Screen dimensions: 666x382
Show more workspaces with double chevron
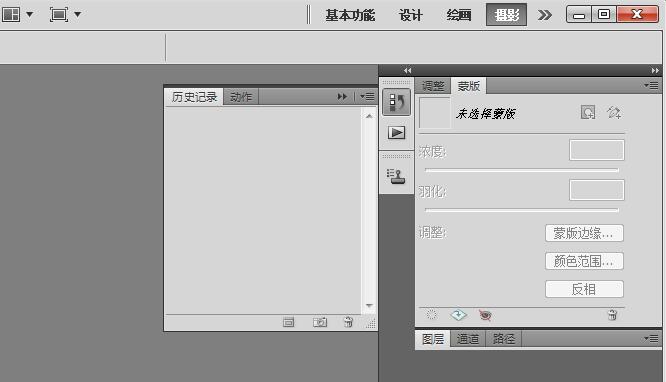[x=545, y=15]
